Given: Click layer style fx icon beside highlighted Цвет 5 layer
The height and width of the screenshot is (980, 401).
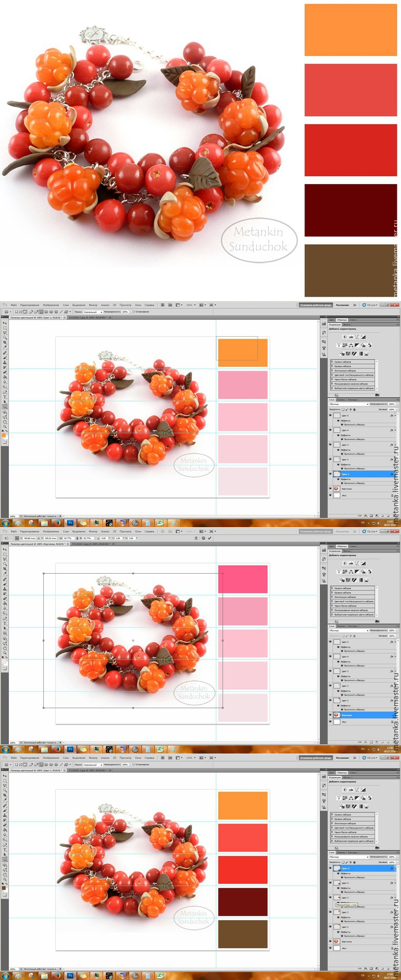Looking at the screenshot, I should click(392, 868).
